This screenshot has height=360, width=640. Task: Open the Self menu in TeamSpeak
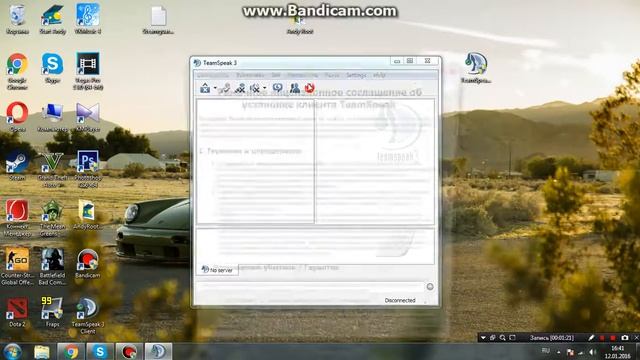[276, 76]
